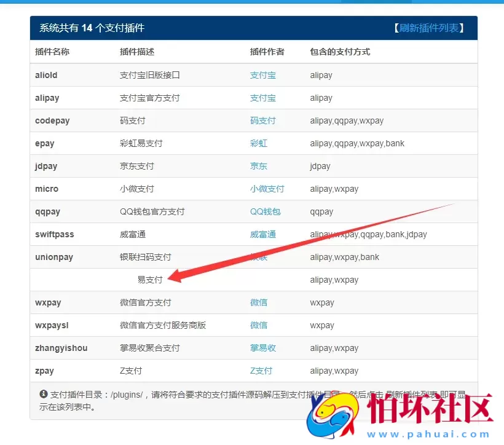The image size is (504, 445).
Task: Open the 支付宝 author link for alipay plugin
Action: tap(263, 98)
